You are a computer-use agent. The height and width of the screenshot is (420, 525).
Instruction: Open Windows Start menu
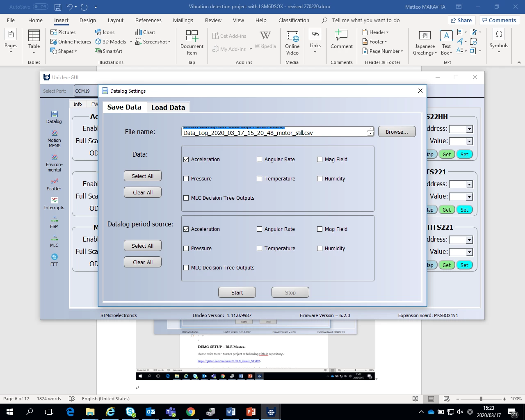pyautogui.click(x=10, y=411)
